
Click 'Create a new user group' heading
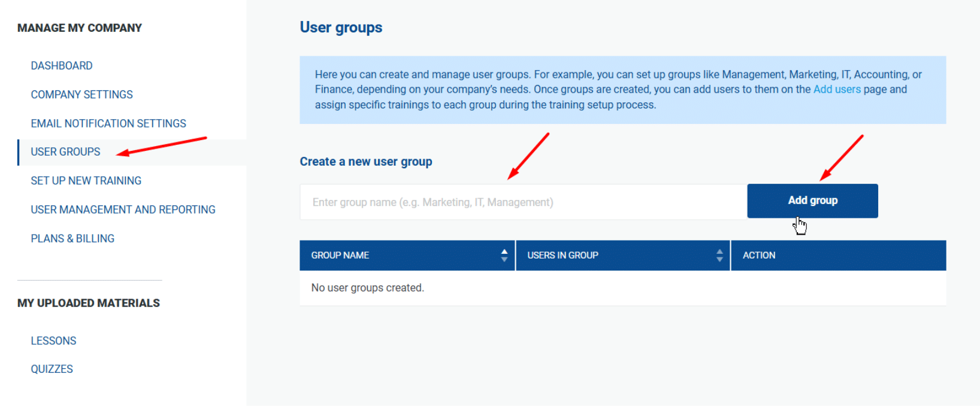click(366, 162)
